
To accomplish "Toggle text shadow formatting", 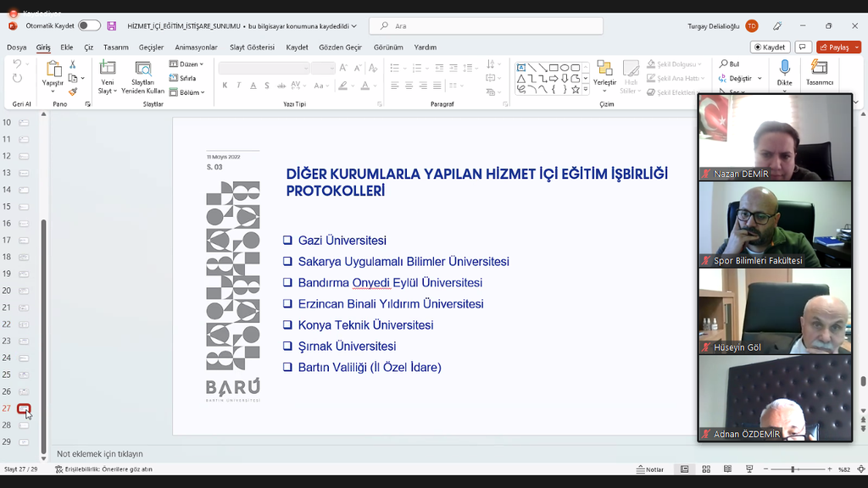I will [267, 86].
